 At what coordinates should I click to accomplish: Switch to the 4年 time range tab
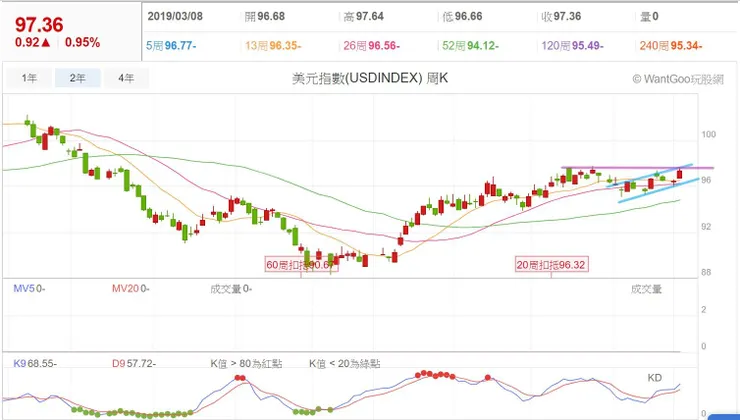coord(126,78)
